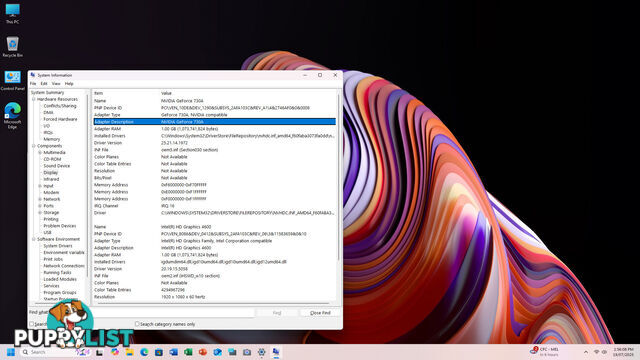The width and height of the screenshot is (640, 360).
Task: Open Excel from the taskbar
Action: 188,352
